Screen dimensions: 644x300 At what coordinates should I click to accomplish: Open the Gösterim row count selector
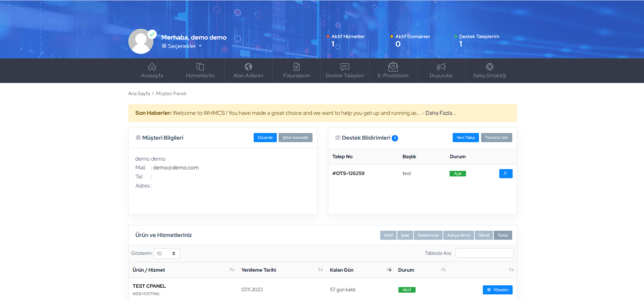pyautogui.click(x=166, y=253)
